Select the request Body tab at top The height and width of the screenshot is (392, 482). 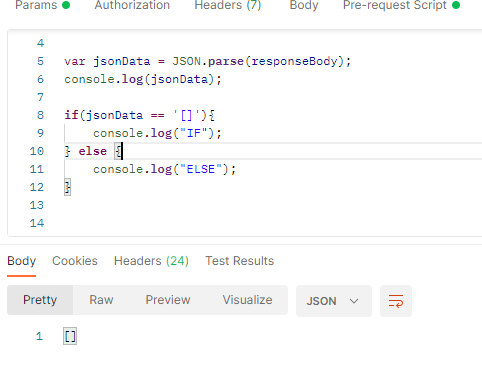tap(304, 5)
